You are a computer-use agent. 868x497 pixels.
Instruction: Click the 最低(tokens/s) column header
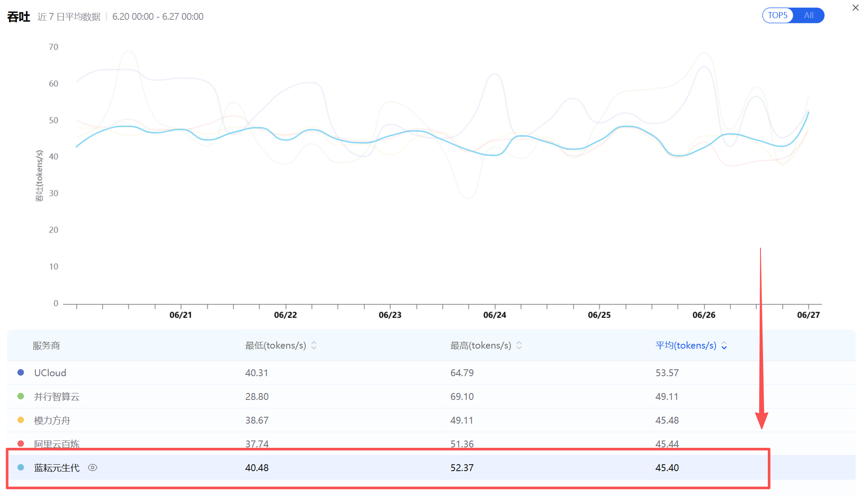tap(276, 346)
